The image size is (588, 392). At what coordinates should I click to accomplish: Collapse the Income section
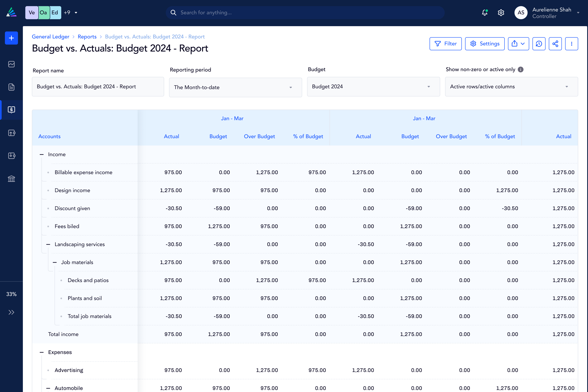(x=41, y=155)
